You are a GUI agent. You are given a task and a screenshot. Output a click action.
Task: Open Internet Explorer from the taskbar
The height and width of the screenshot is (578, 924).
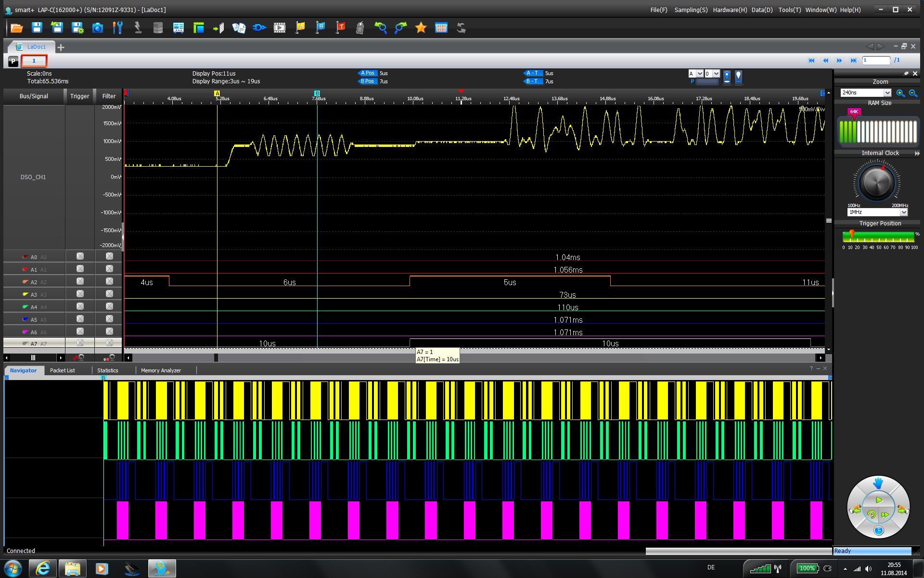[43, 569]
